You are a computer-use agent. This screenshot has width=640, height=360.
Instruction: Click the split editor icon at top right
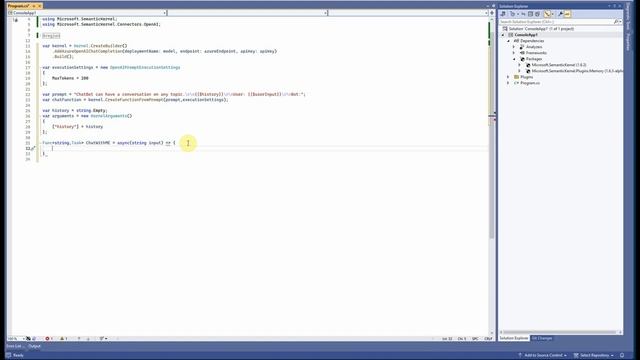click(491, 13)
